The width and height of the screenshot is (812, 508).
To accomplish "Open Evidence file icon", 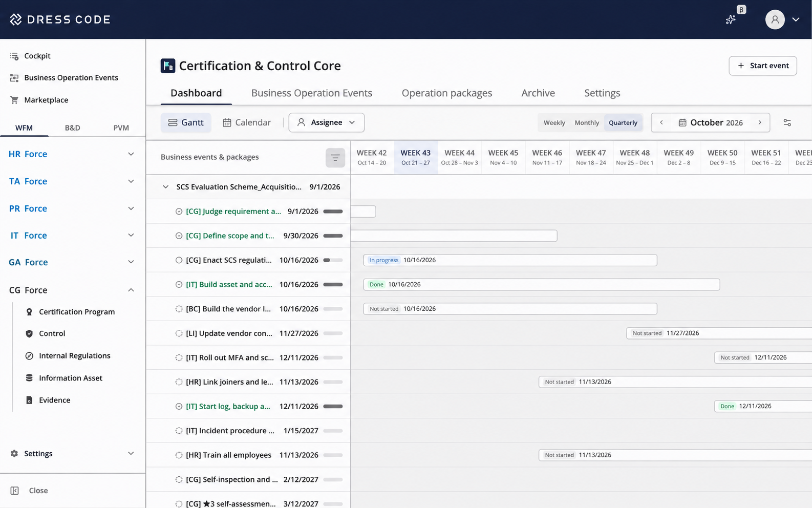I will (x=29, y=400).
